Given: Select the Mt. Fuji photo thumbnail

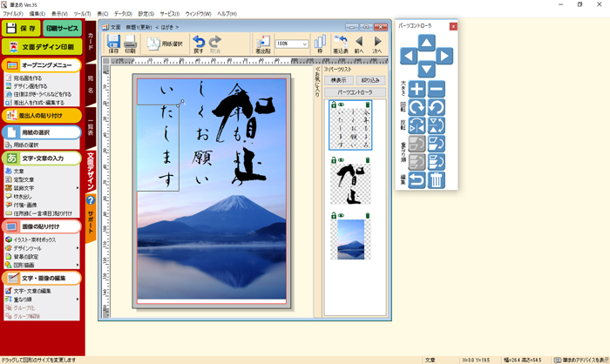Looking at the screenshot, I should [350, 239].
